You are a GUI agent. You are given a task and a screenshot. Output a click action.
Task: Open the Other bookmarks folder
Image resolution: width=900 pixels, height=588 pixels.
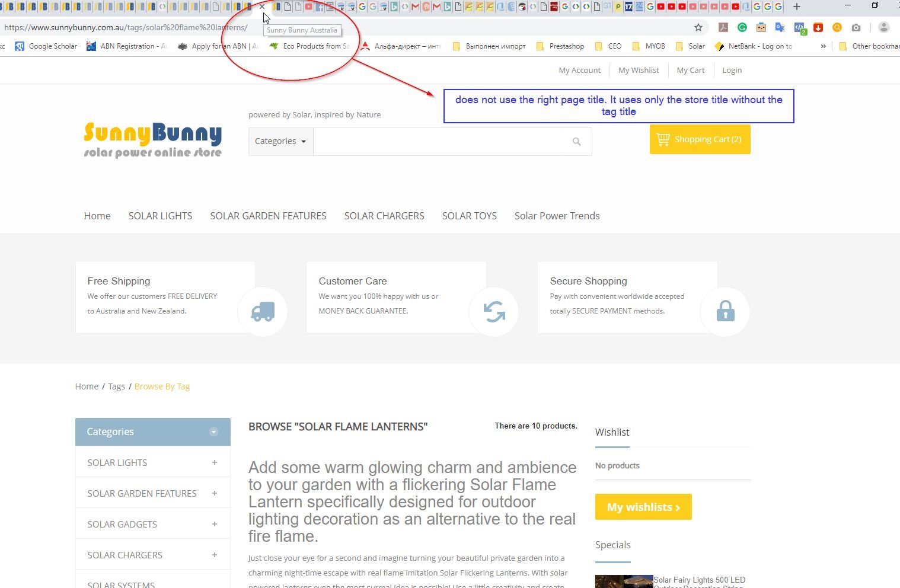(869, 46)
